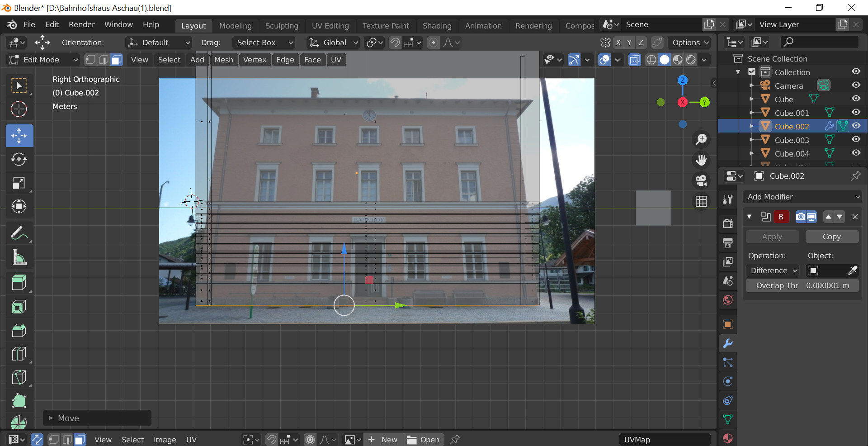Image resolution: width=868 pixels, height=446 pixels.
Task: Click the Toggle Camera View icon
Action: click(701, 180)
